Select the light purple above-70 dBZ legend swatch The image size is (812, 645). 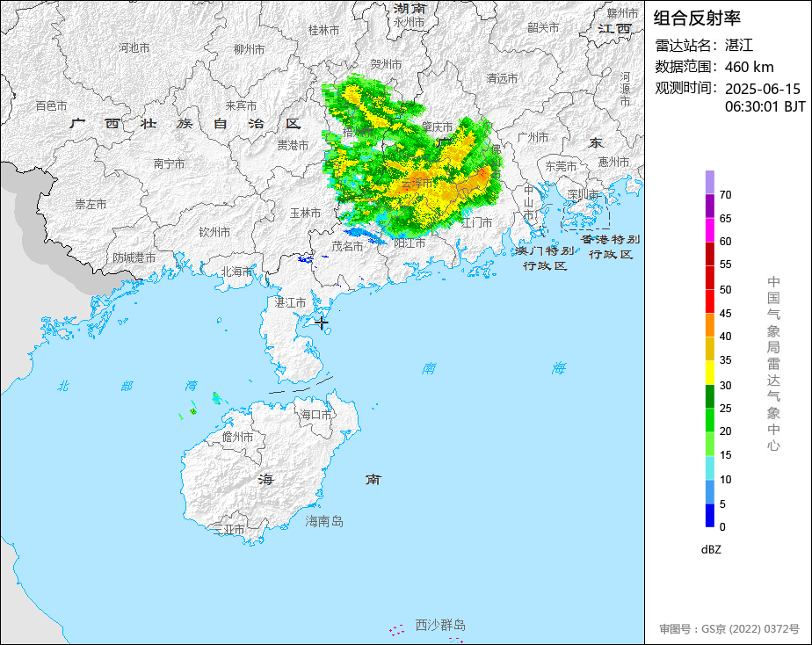(x=709, y=182)
